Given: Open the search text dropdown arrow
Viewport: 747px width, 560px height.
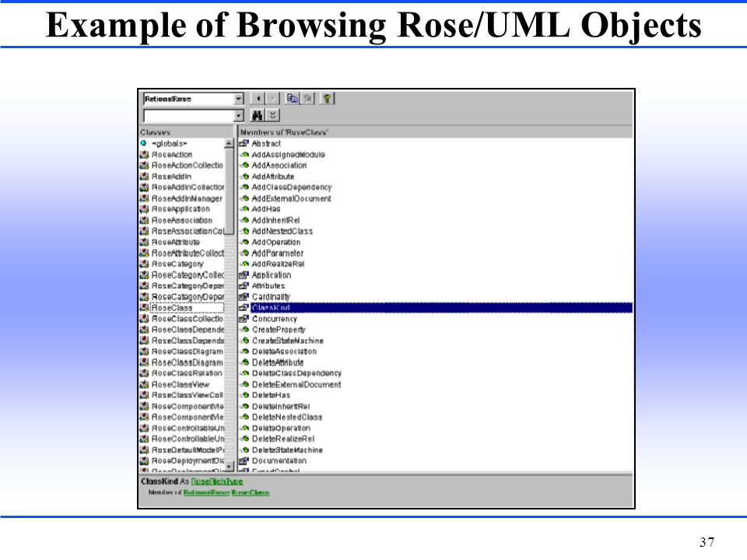Looking at the screenshot, I should 239,116.
